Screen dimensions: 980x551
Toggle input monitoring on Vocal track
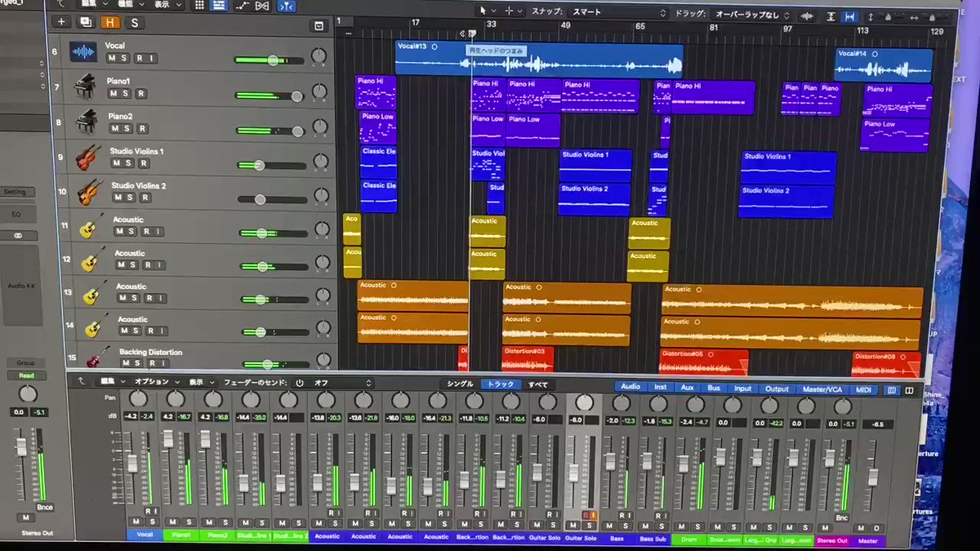click(150, 58)
